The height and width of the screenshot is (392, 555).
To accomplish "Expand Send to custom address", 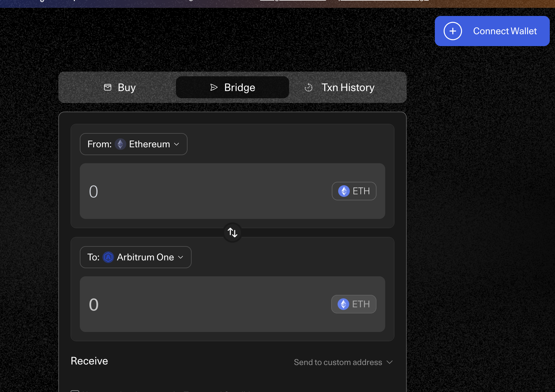I will [x=343, y=362].
